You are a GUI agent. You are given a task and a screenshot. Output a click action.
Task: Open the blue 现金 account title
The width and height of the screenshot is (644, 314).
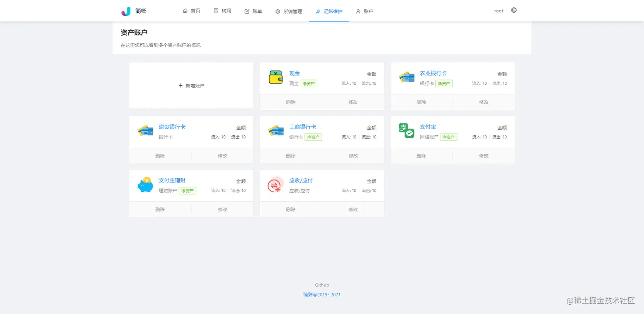(x=295, y=73)
